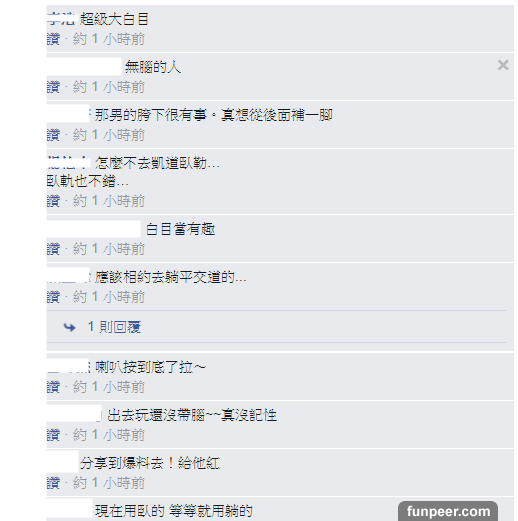Like the 分享到爆料去 comment
The width and height of the screenshot is (518, 521).
(x=53, y=483)
